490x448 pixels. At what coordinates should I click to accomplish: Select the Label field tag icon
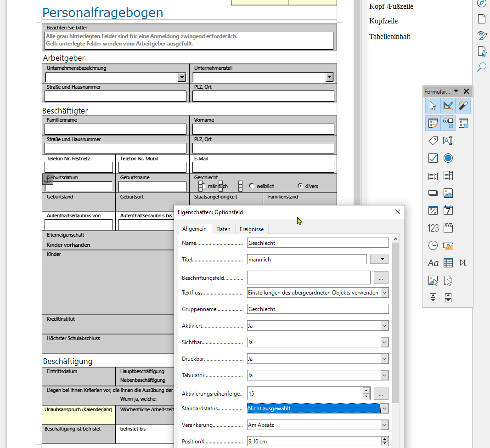click(433, 141)
